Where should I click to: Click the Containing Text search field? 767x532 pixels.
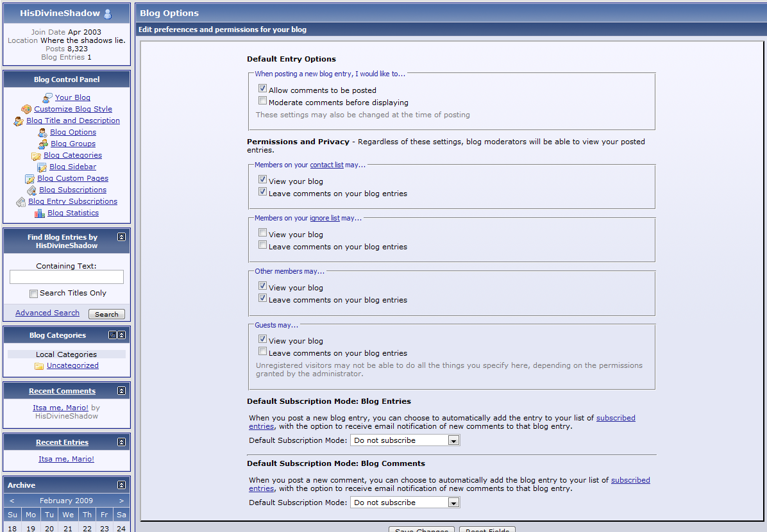pos(67,277)
